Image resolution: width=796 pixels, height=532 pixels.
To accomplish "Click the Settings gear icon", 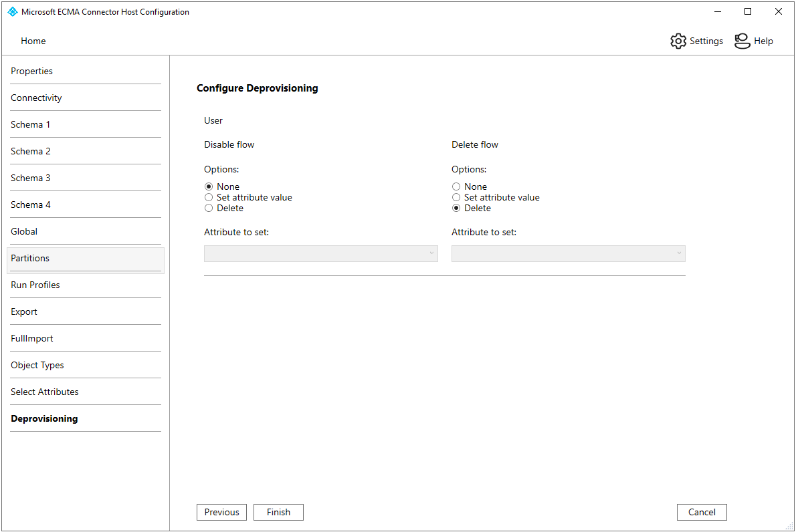I will [678, 41].
